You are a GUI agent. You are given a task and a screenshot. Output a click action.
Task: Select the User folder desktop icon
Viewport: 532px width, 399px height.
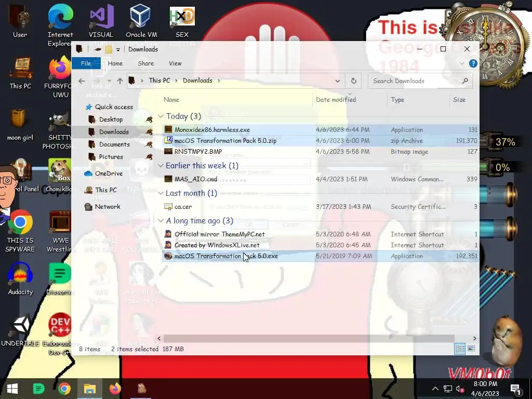click(20, 22)
